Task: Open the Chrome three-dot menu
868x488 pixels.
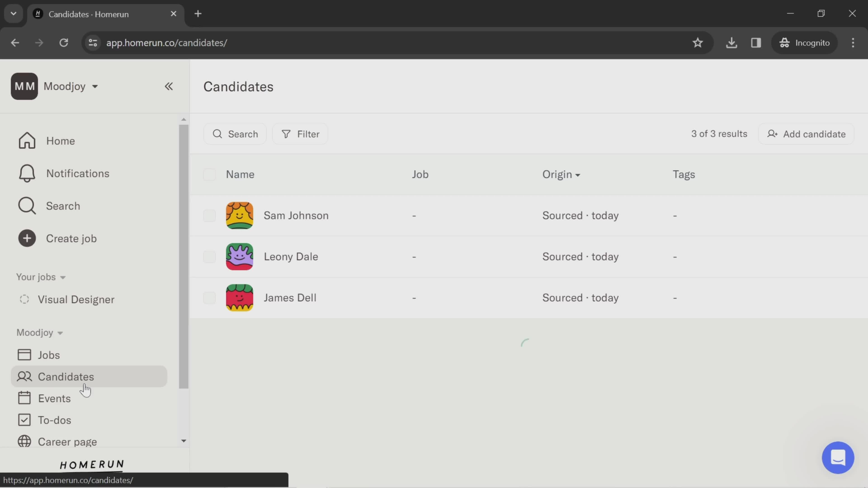Action: pyautogui.click(x=853, y=43)
